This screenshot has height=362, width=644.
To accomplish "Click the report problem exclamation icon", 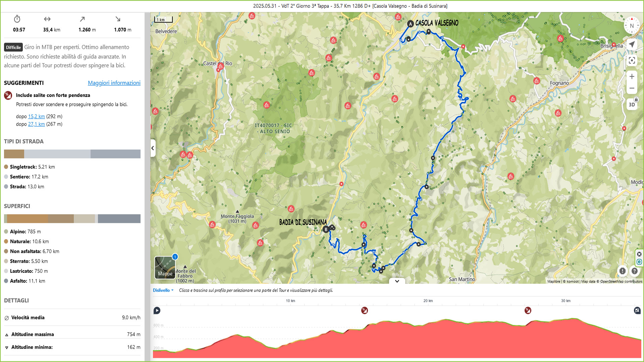I will tap(622, 271).
